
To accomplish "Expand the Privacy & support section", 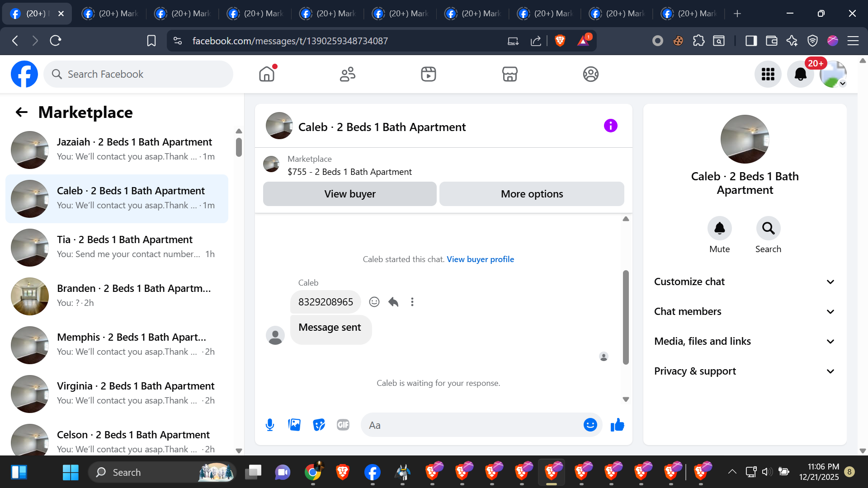I will pyautogui.click(x=745, y=371).
